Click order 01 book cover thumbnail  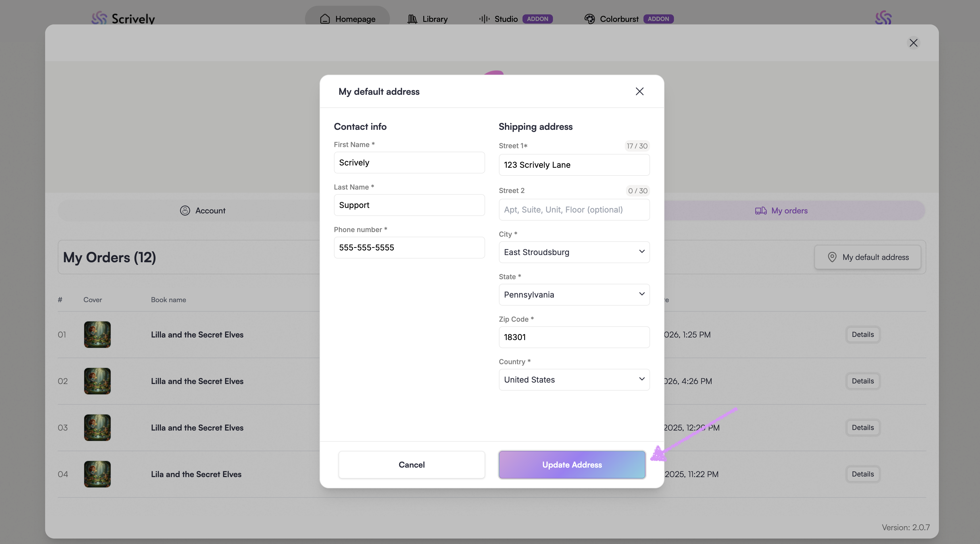pos(97,335)
